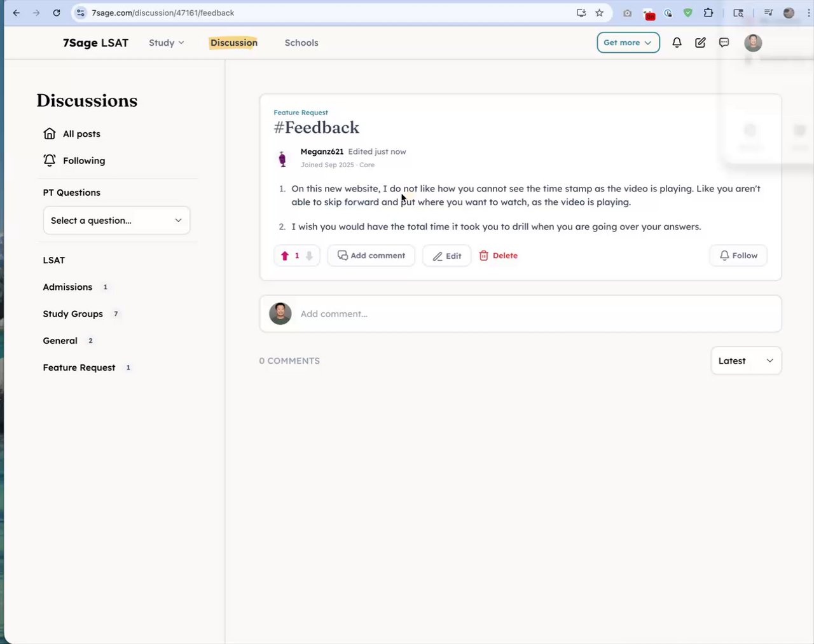Click the commenter avatar beside comment field
Screen dimensions: 814x644
(x=280, y=313)
